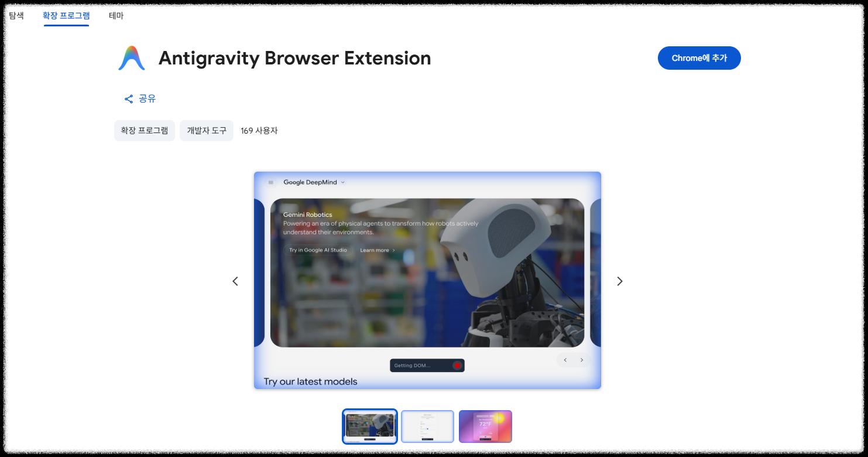This screenshot has height=457, width=868.
Task: Click Try in Google AI Studio button
Action: (318, 250)
